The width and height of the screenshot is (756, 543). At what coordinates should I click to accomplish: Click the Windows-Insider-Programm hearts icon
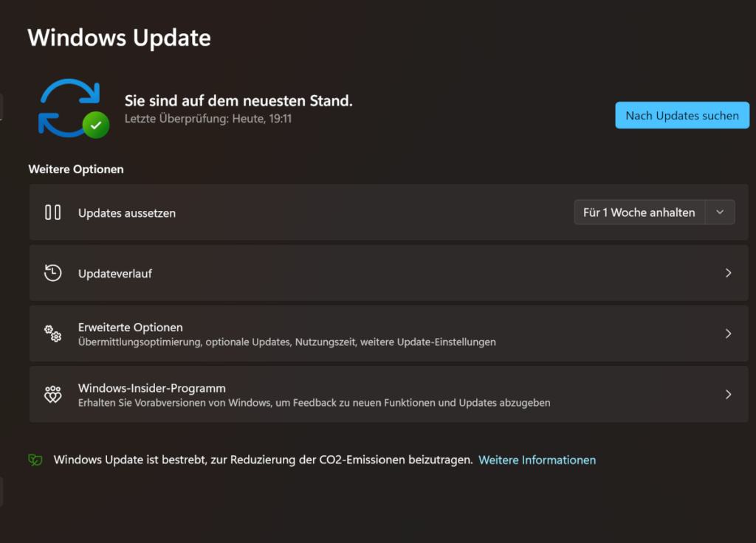52,394
